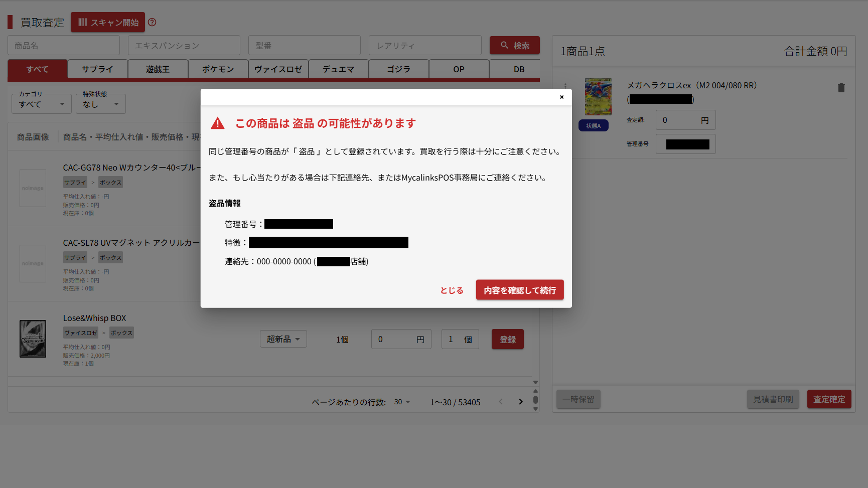
Task: Select the すべて tab
Action: pos(38,69)
